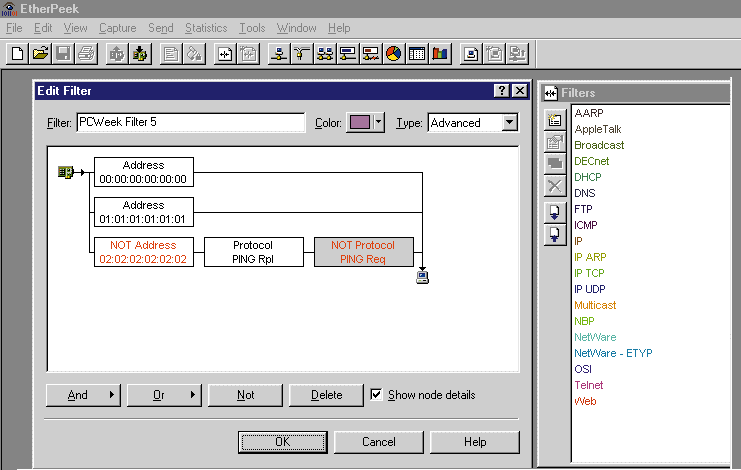Click the node statistics toolbar icon
This screenshot has height=470, width=741.
(x=279, y=53)
